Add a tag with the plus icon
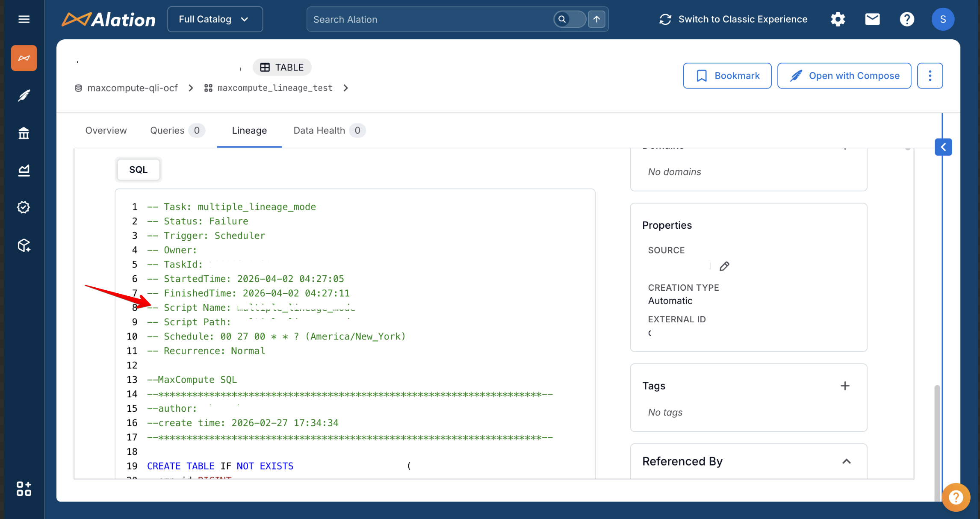The height and width of the screenshot is (519, 980). pos(845,386)
